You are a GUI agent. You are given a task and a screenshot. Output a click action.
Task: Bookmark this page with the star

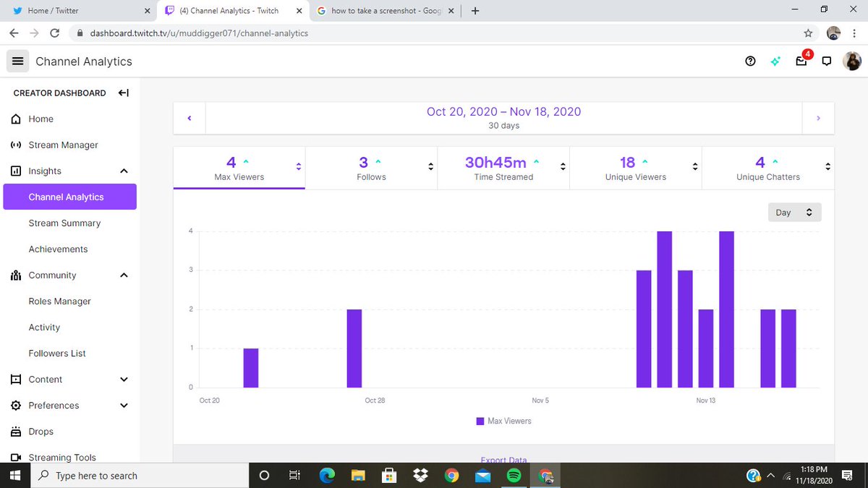[x=808, y=33]
